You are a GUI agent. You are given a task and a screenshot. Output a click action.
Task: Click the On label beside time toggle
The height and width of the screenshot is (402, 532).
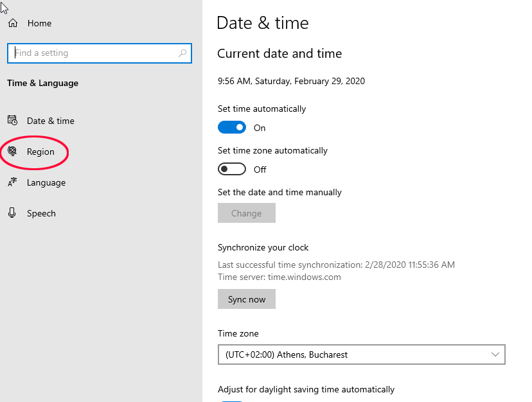click(x=260, y=128)
